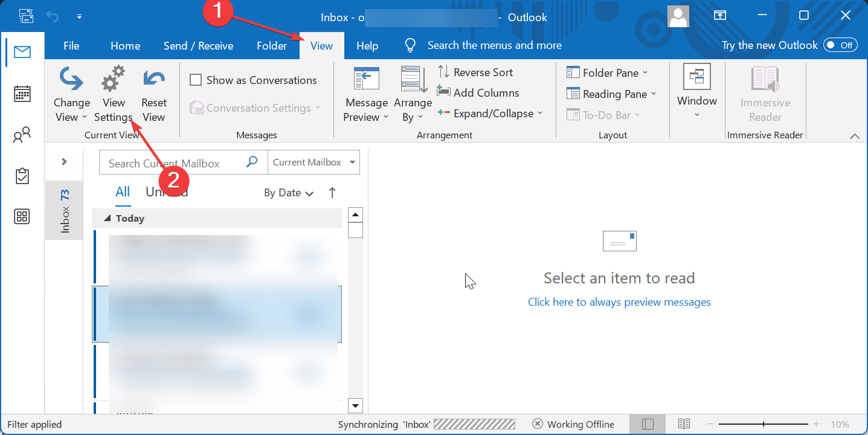Select the View tab

(x=321, y=46)
